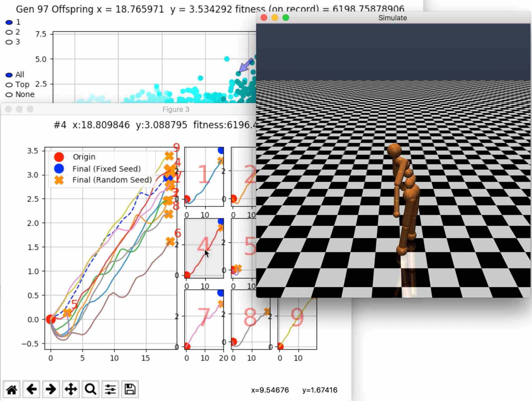The width and height of the screenshot is (532, 401).
Task: Choose the All radio button
Action: pyautogui.click(x=9, y=75)
